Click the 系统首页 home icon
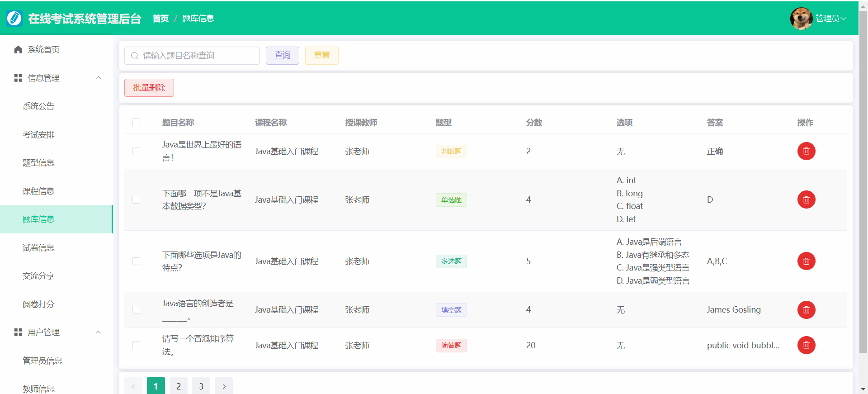The height and width of the screenshot is (394, 868). [18, 50]
